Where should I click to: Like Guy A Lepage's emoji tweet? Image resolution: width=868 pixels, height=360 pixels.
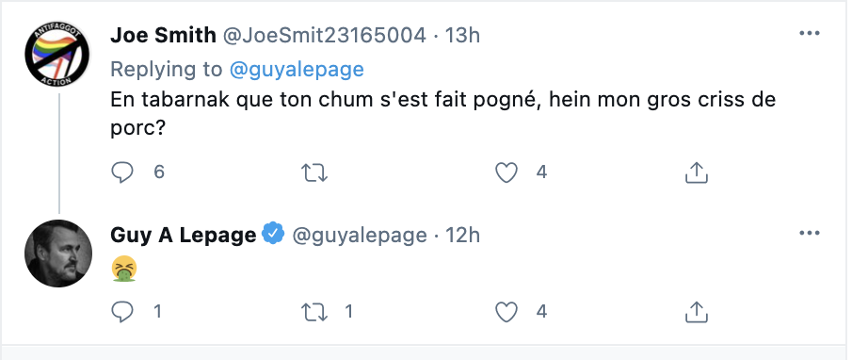[506, 312]
